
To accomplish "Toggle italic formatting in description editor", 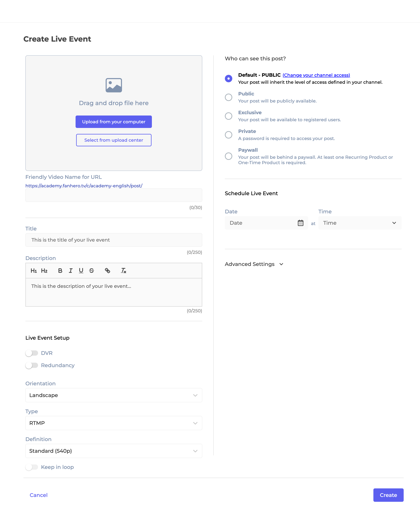I will (x=71, y=271).
